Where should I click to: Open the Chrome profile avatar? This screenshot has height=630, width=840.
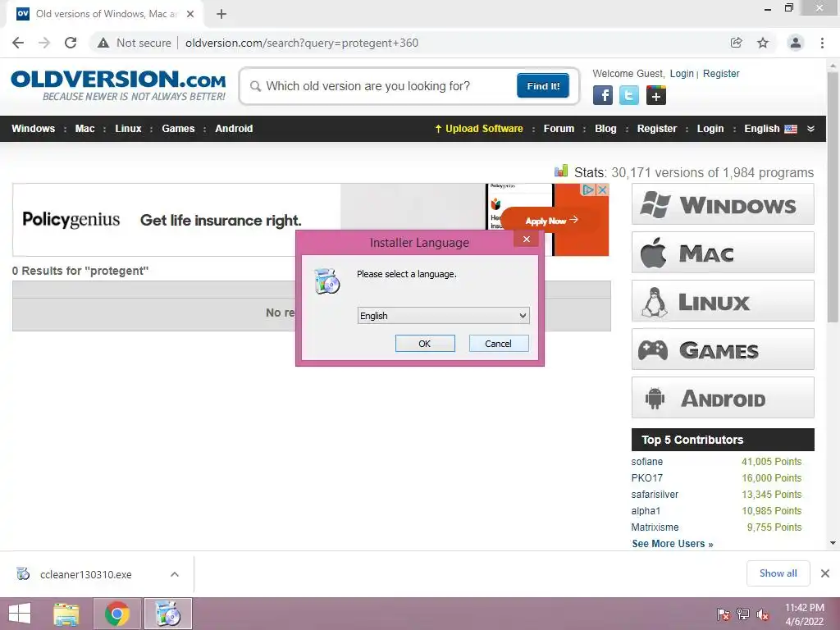pyautogui.click(x=796, y=43)
